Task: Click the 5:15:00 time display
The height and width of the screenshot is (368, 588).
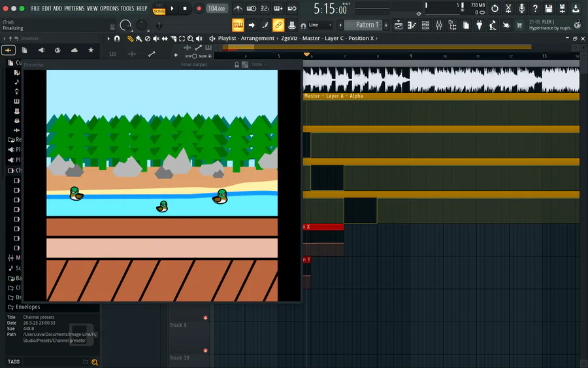Action: click(330, 8)
